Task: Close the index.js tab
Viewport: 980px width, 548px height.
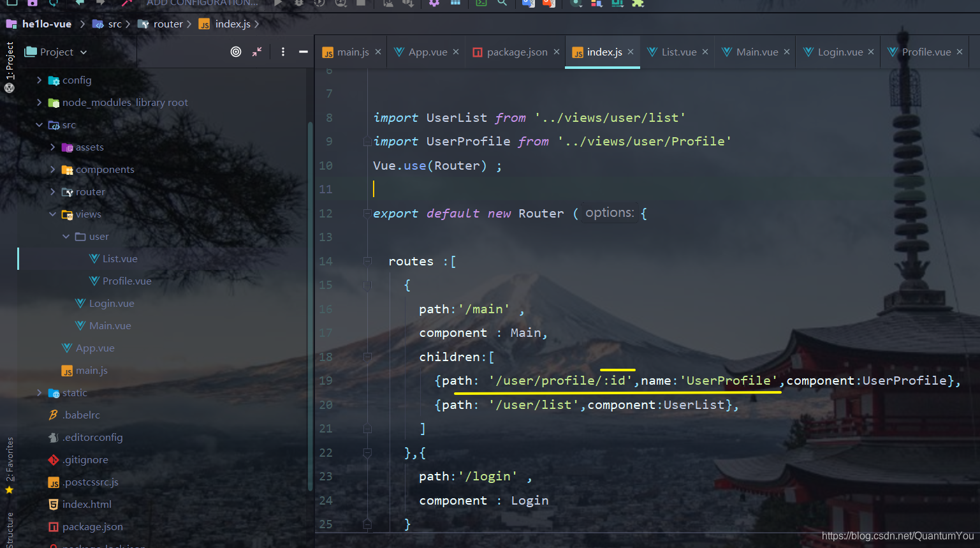Action: 631,52
